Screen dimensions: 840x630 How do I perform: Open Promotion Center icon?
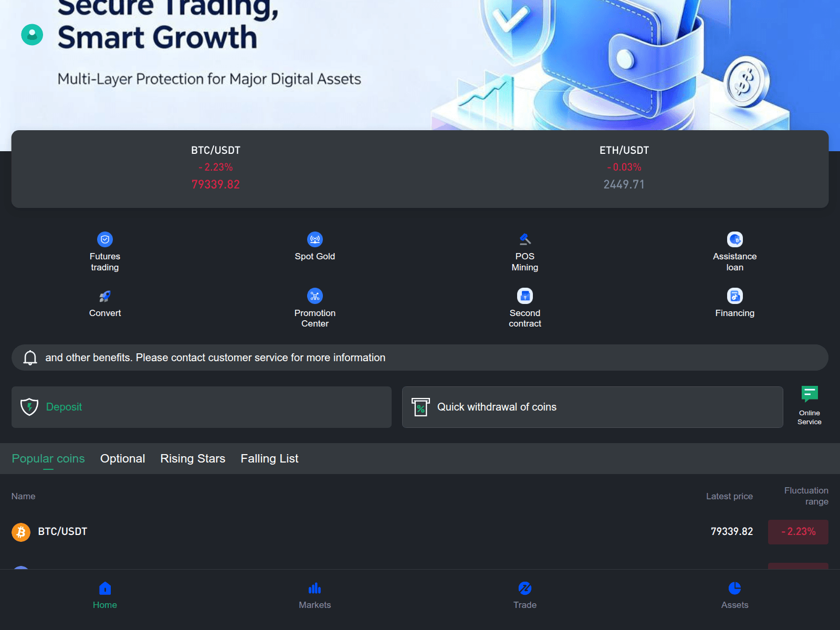click(x=315, y=296)
